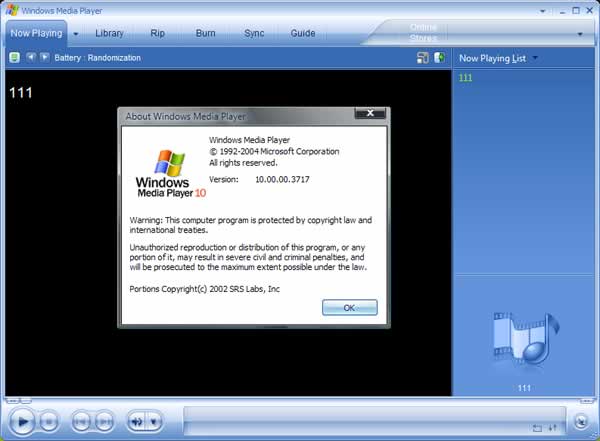
Task: Click the Portions Copyright SRS Labs text
Action: pos(205,289)
